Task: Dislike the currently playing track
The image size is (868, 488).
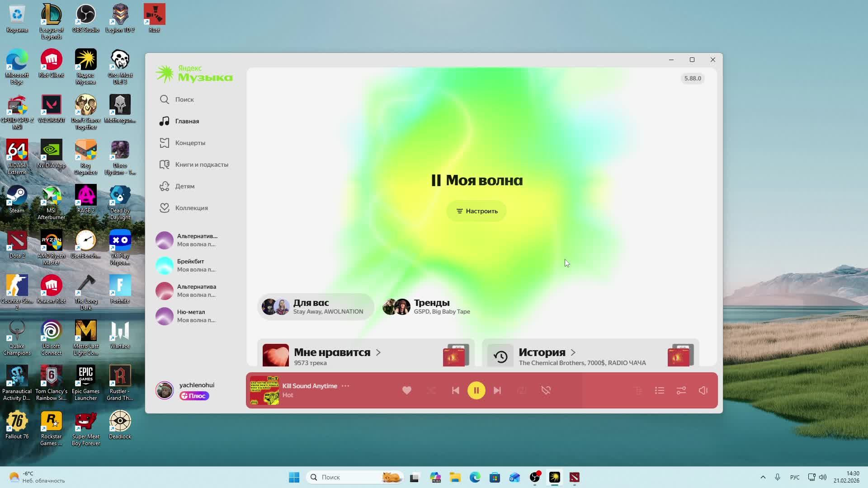Action: (x=546, y=390)
